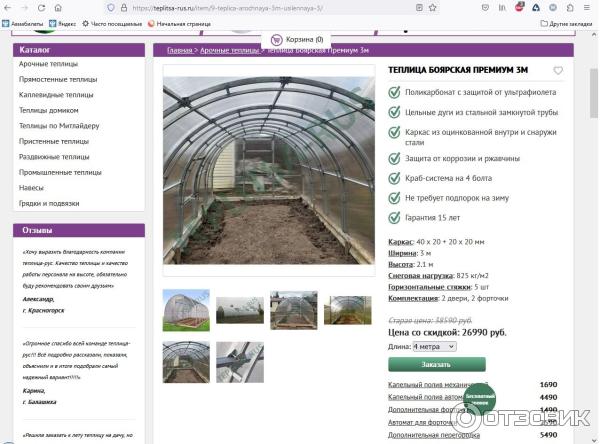This screenshot has height=444, width=600.
Task: Open Грядки и подвязки category
Action: click(x=49, y=204)
